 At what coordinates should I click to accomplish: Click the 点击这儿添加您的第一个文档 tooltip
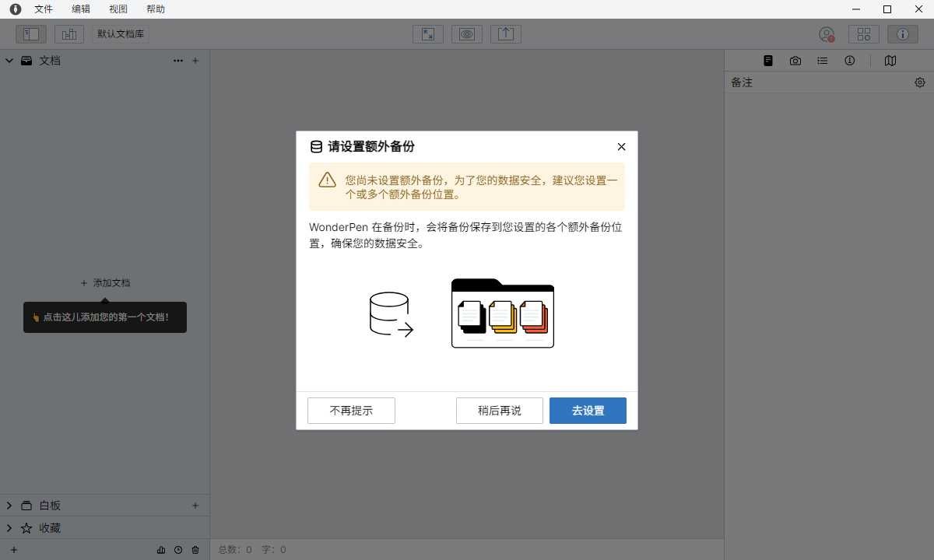coord(105,317)
